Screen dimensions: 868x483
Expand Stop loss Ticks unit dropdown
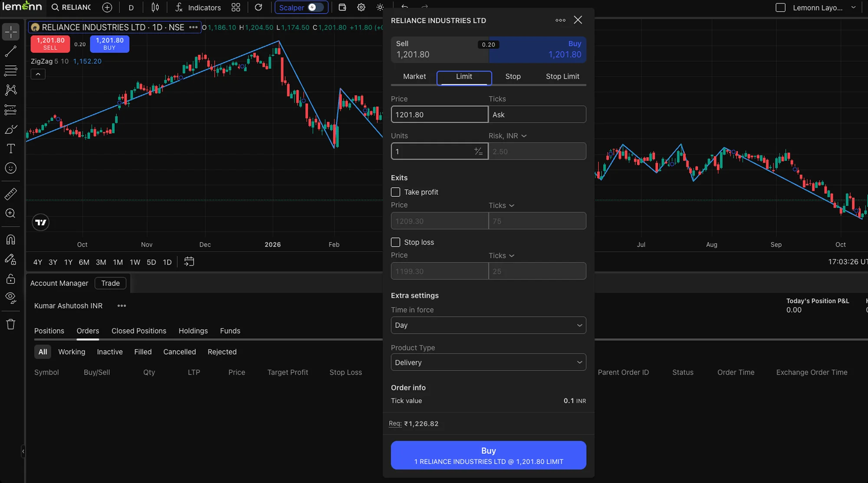501,255
